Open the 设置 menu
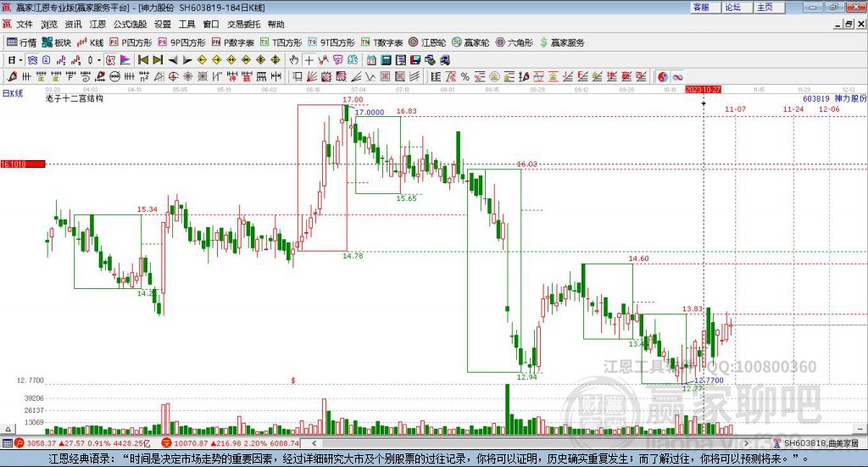The height and width of the screenshot is (467, 868). pos(163,25)
